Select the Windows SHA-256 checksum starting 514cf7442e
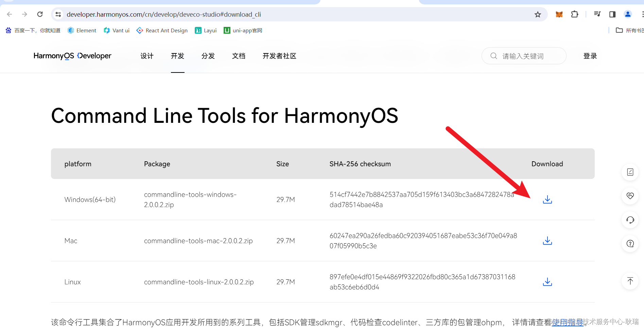Viewport: 644px width, 328px height. [x=422, y=199]
